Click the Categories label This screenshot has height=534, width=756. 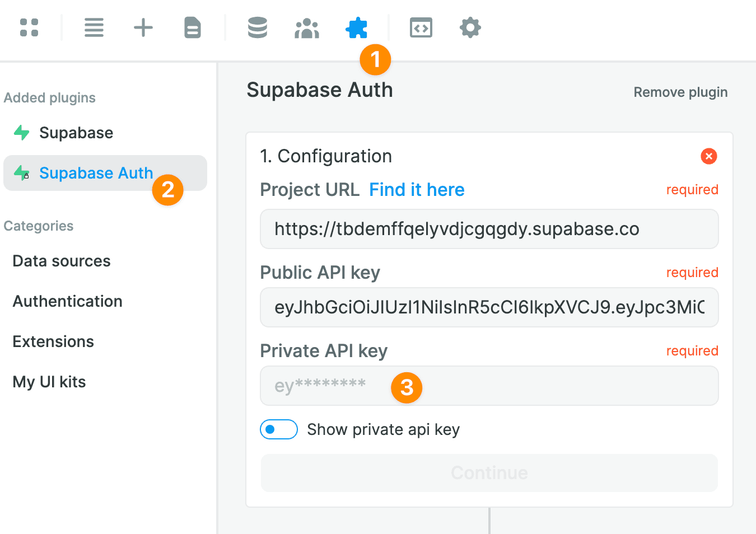click(x=39, y=226)
